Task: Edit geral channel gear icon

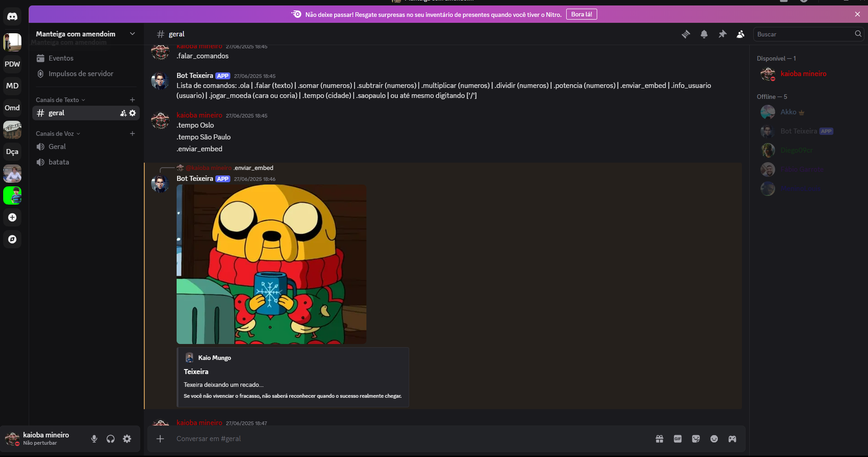Action: click(132, 113)
